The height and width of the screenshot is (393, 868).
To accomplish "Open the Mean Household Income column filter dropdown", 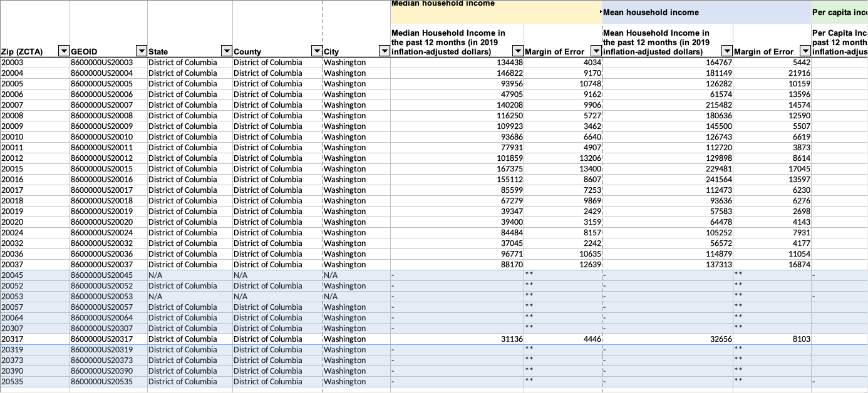I will click(x=727, y=51).
